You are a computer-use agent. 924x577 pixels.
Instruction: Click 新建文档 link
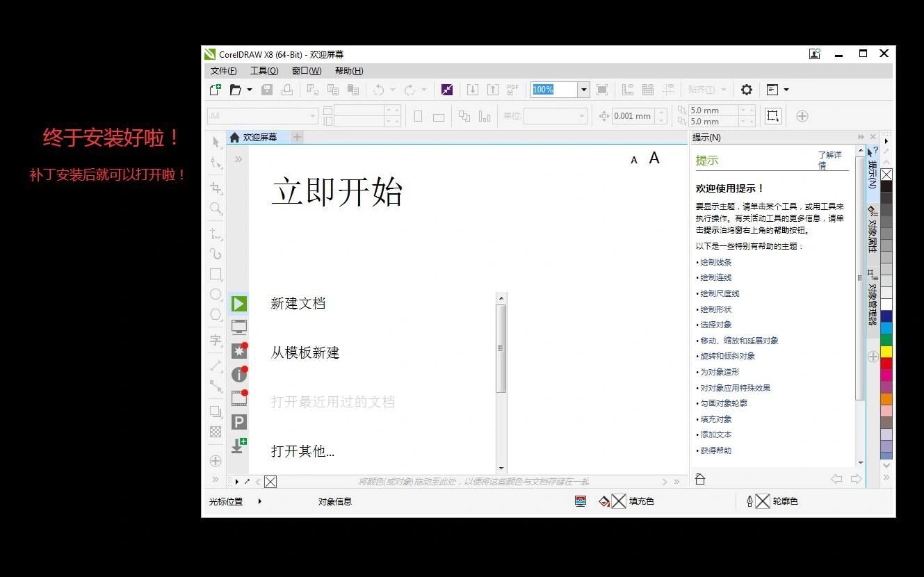coord(298,303)
